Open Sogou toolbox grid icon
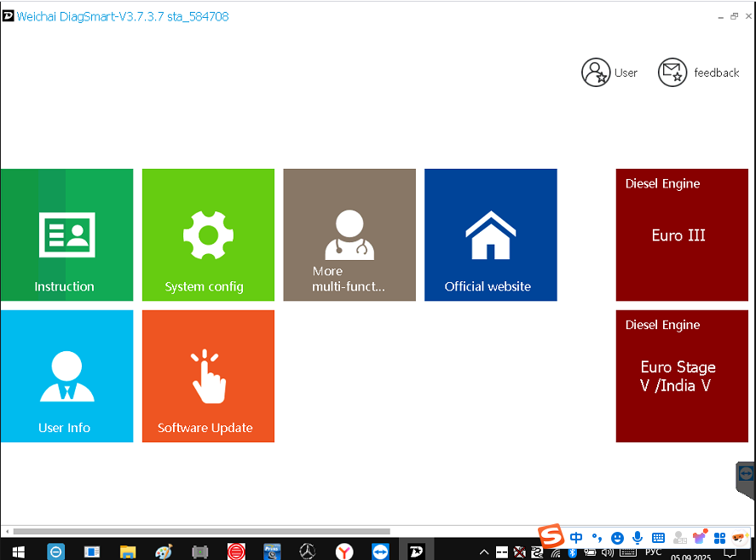Image resolution: width=756 pixels, height=560 pixels. pyautogui.click(x=720, y=538)
